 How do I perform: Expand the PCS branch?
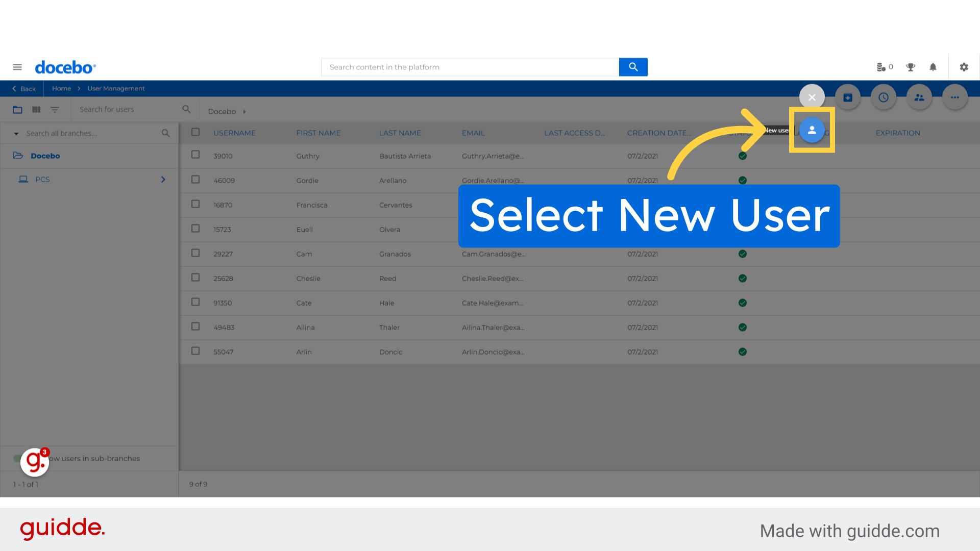pos(163,179)
